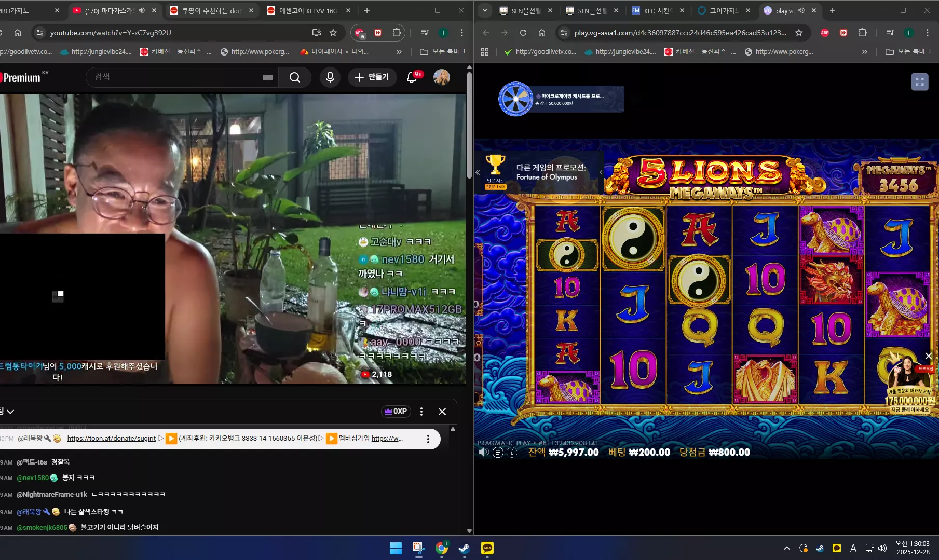Mute audio on the play.vg tab
939x560 pixels.
click(x=801, y=10)
